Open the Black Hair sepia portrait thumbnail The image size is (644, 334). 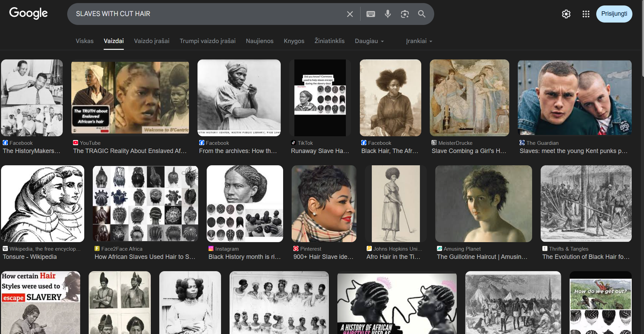point(391,98)
